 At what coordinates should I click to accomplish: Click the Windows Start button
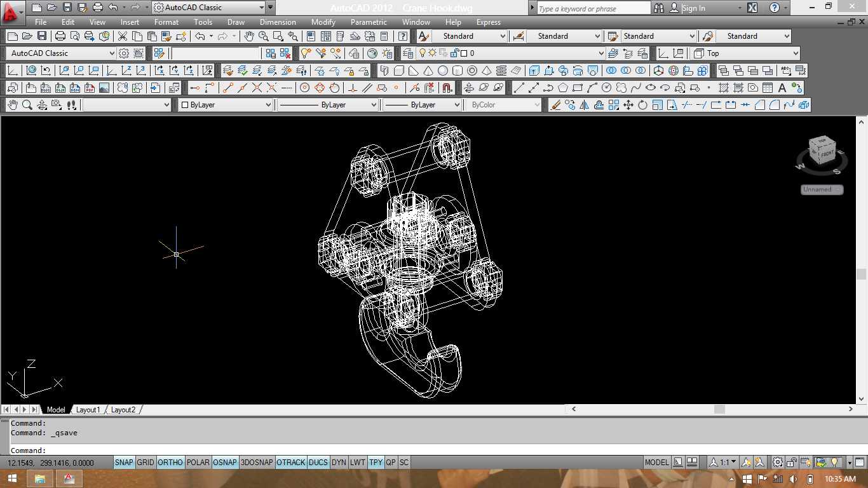[x=12, y=478]
